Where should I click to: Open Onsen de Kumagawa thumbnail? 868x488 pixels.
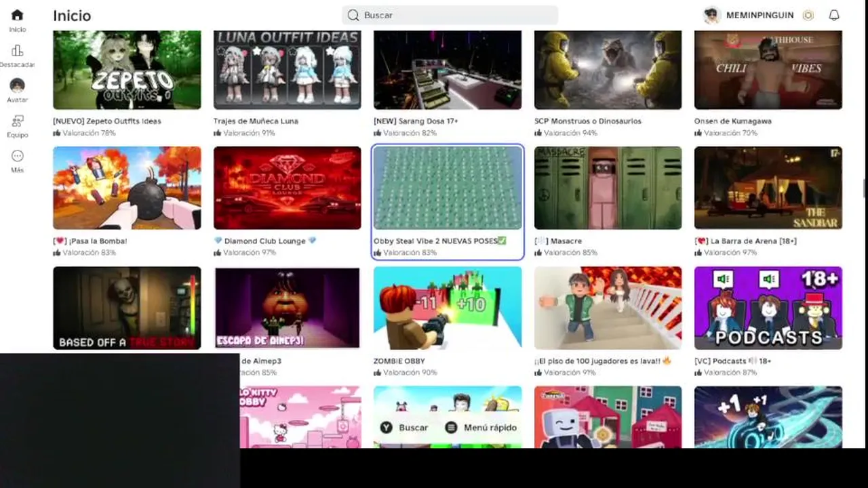[768, 70]
